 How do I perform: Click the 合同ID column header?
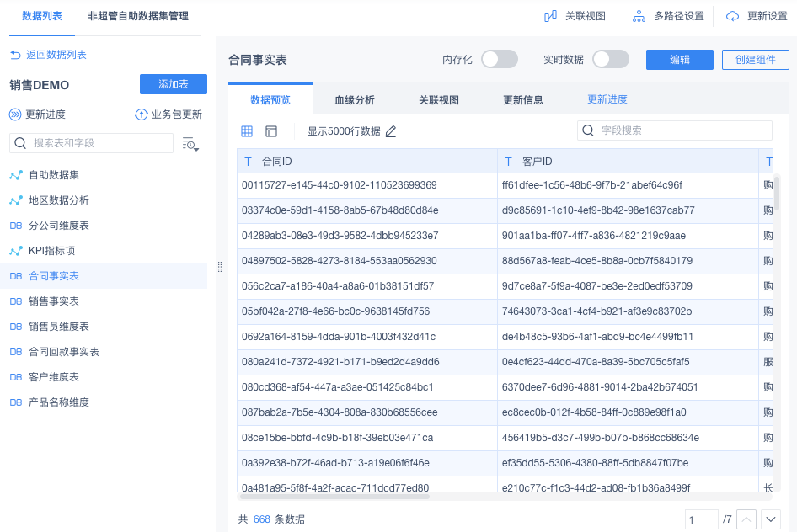point(367,162)
